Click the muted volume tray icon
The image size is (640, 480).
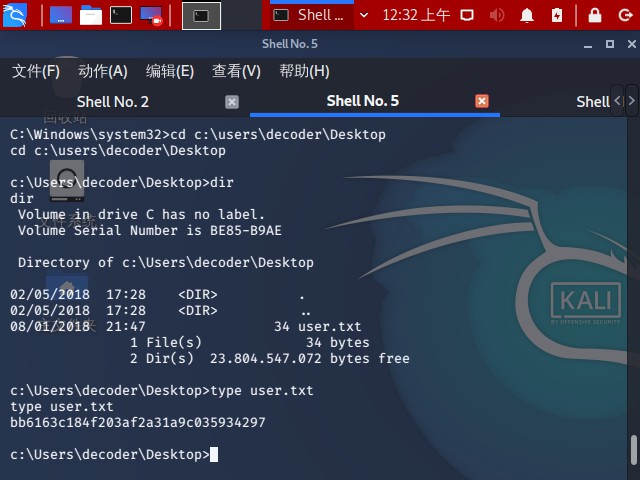coord(497,16)
